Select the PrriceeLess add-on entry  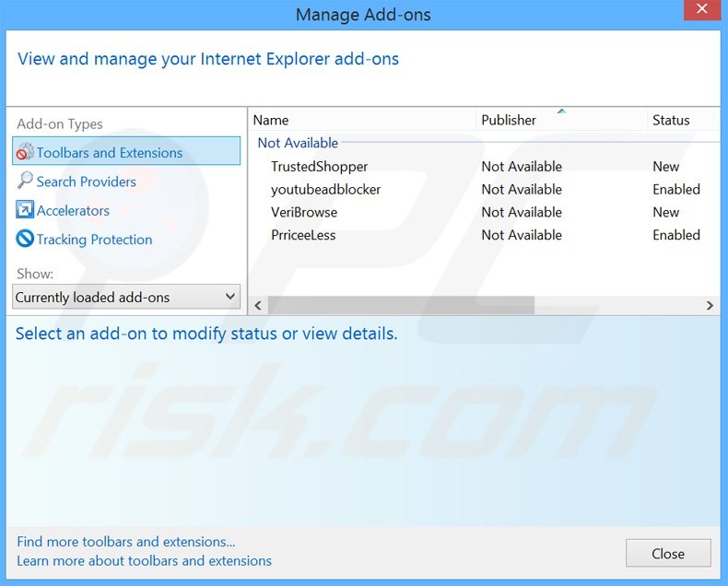tap(303, 235)
